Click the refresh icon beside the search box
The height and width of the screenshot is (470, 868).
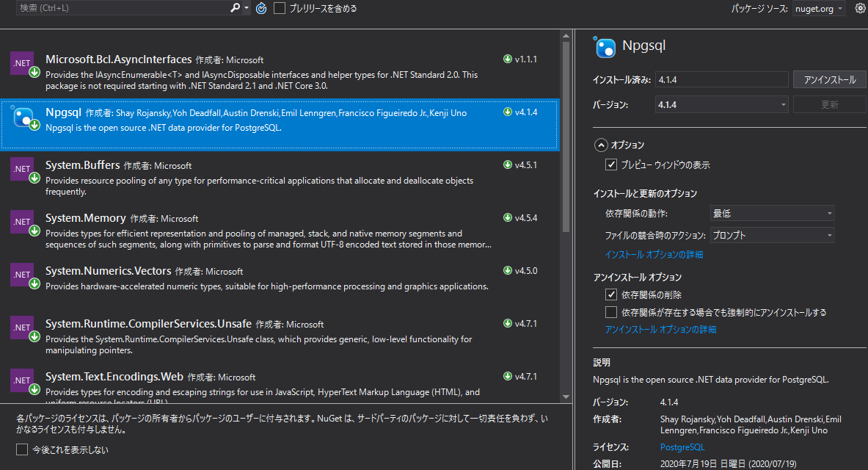[261, 8]
